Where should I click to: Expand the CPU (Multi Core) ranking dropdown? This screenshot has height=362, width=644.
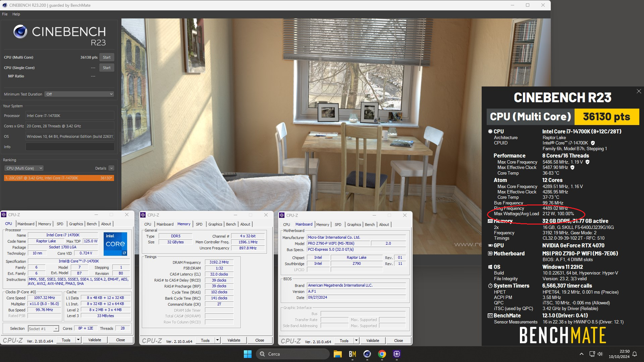pyautogui.click(x=24, y=168)
